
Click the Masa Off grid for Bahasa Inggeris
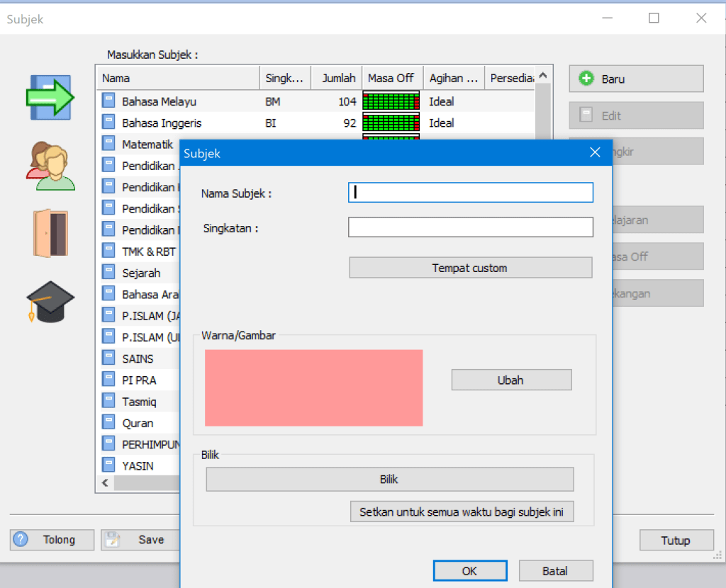(391, 123)
